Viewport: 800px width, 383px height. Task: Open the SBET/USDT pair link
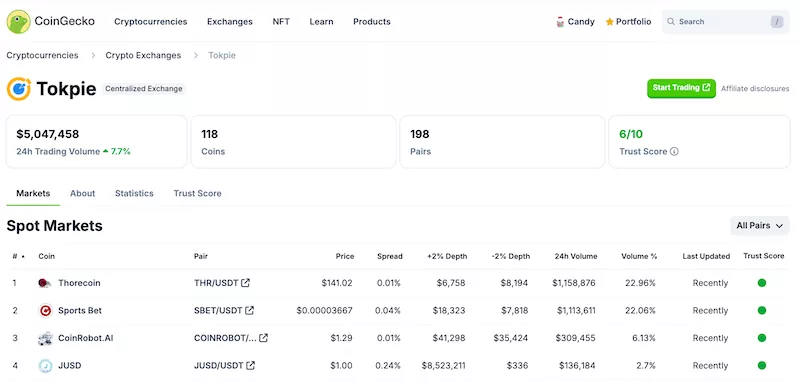(218, 311)
